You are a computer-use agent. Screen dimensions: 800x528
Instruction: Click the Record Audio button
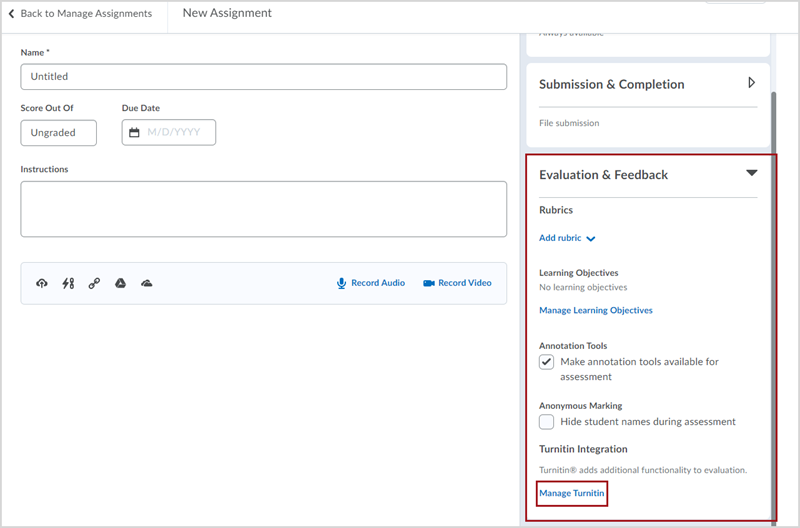pos(371,283)
